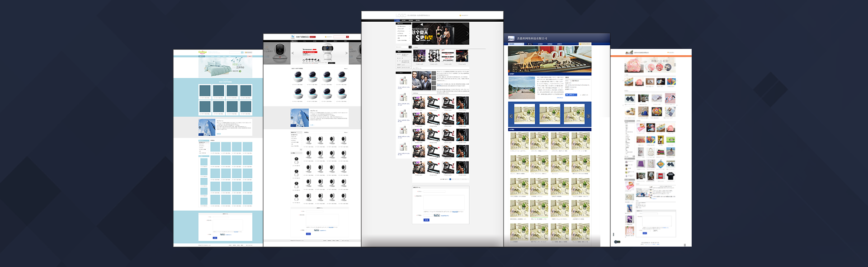Click the black search icon in fitness template sidebar
The height and width of the screenshot is (267, 868).
click(410, 47)
